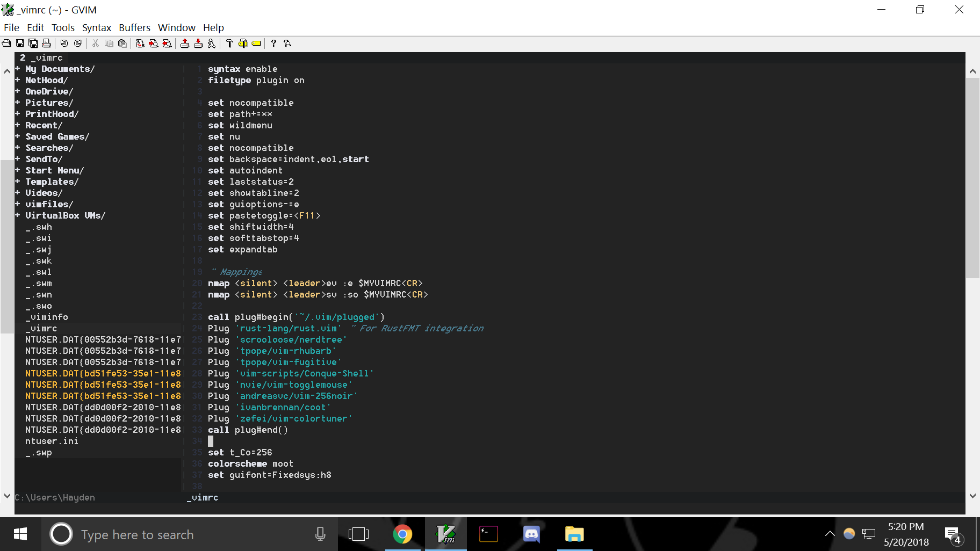Click the taskbar search box
This screenshot has height=551, width=980.
click(x=161, y=534)
